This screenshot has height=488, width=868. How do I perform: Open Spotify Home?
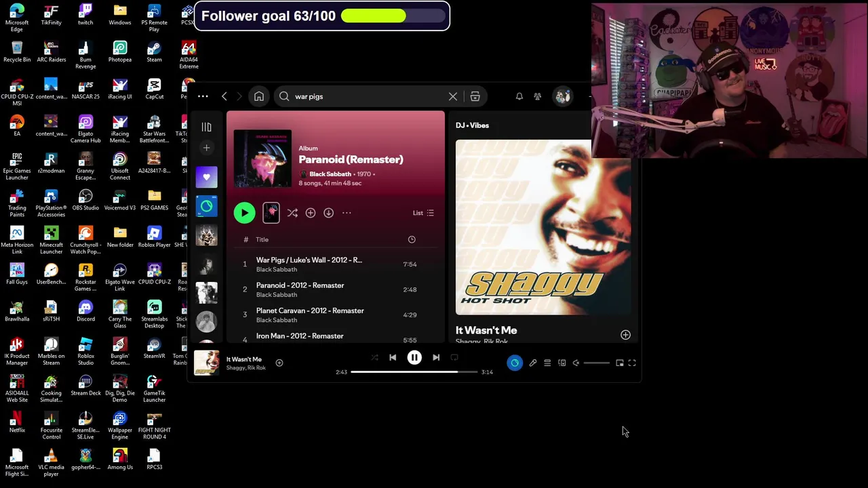[x=259, y=96]
